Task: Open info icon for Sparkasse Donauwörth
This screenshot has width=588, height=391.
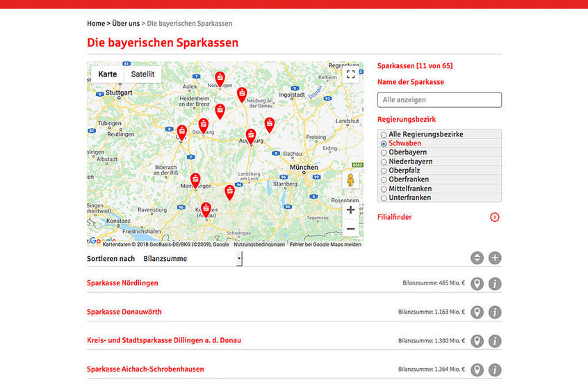Action: coord(495,312)
